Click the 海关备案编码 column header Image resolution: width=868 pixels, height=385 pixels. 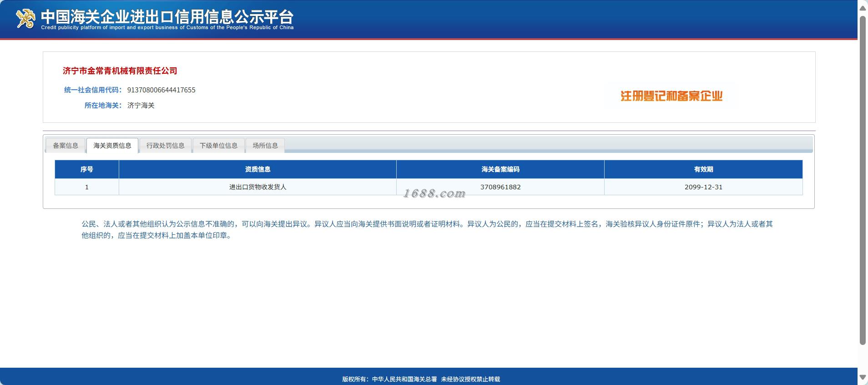coord(500,169)
